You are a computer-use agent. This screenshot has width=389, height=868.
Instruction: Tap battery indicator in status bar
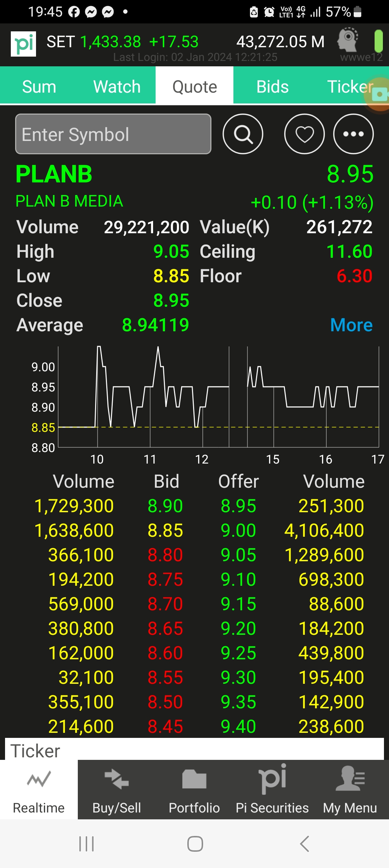(x=358, y=12)
